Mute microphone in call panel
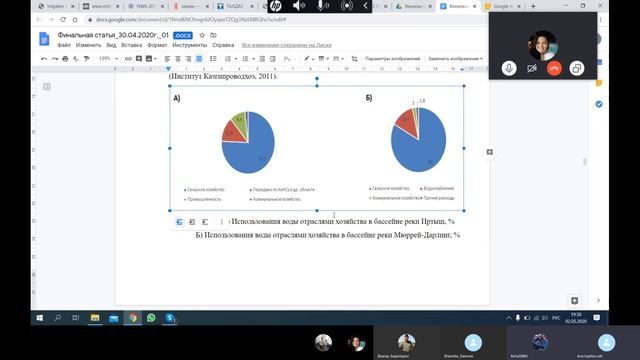Viewport: 640px width, 360px height. point(509,68)
